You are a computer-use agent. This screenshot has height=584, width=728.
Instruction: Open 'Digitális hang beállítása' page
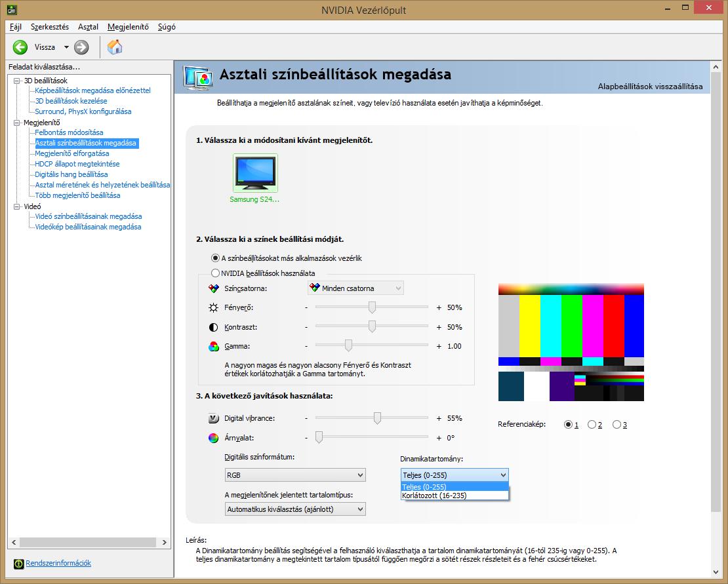pyautogui.click(x=71, y=174)
